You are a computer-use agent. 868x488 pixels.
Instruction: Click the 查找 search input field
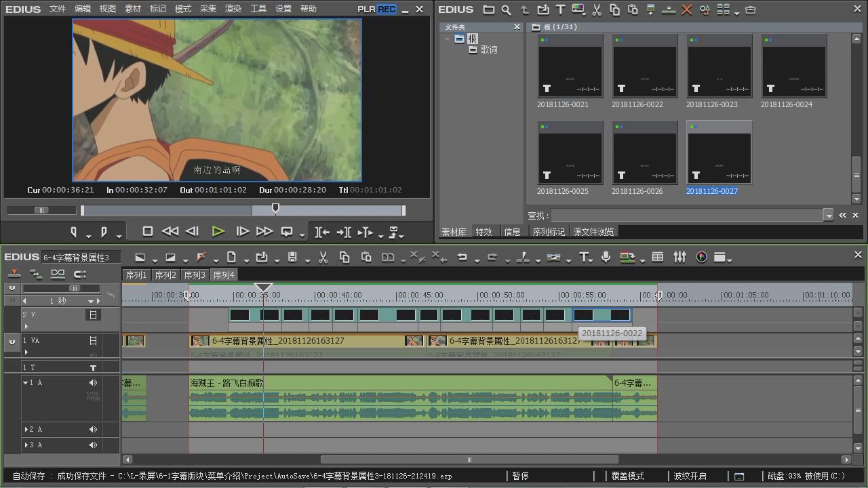point(687,216)
